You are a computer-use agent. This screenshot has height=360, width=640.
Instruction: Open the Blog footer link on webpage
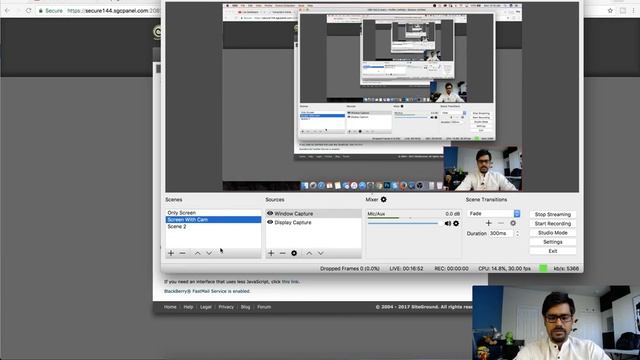[245, 307]
